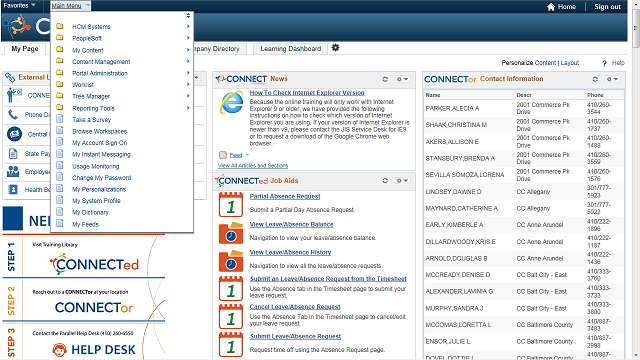The image size is (640, 360).
Task: Refresh the Job Aids pagelet
Action: (x=385, y=180)
